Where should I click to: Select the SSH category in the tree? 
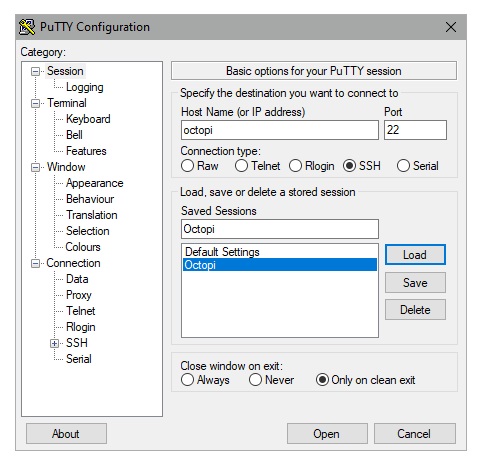[77, 343]
